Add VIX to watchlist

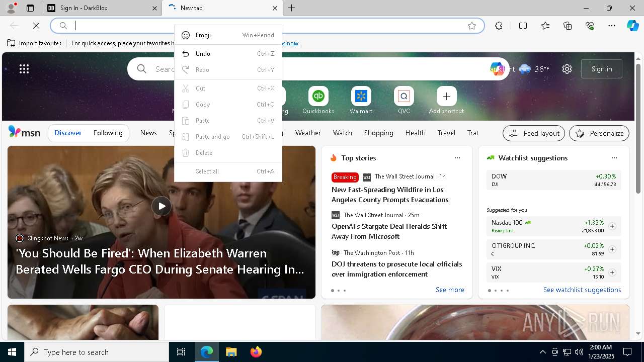(612, 273)
